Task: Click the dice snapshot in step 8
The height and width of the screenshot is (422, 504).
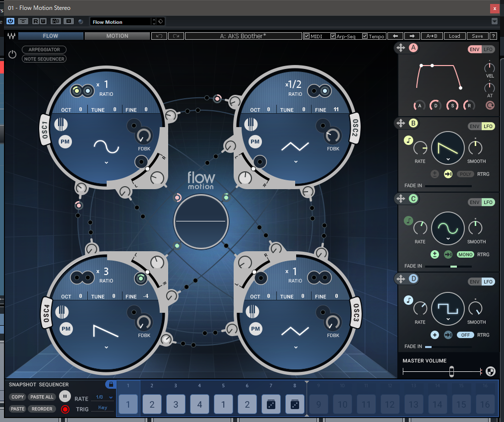Action: click(x=295, y=404)
